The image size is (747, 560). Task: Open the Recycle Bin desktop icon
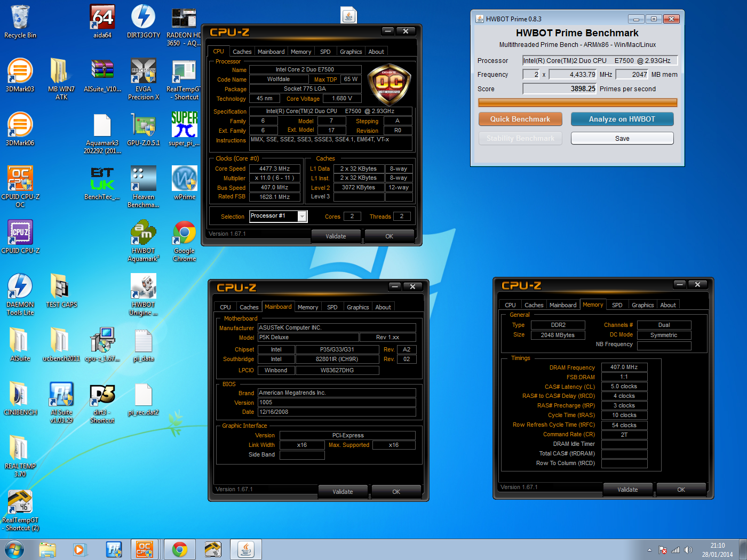click(x=20, y=22)
